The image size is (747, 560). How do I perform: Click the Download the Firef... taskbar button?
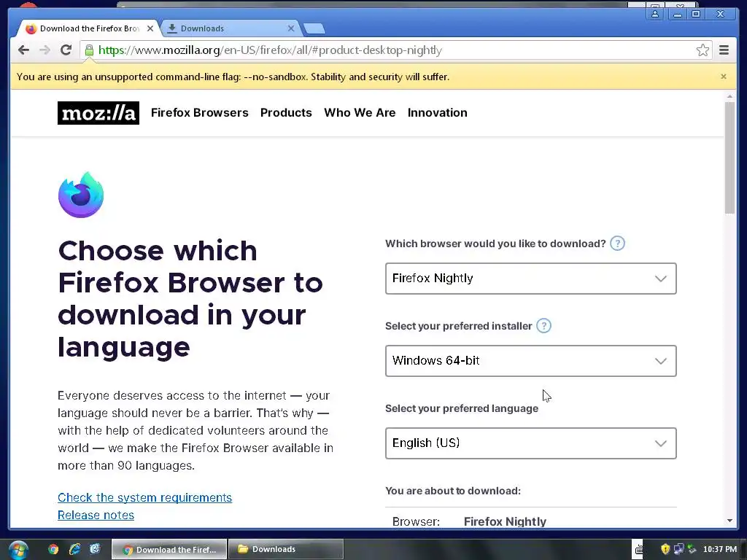(x=169, y=550)
